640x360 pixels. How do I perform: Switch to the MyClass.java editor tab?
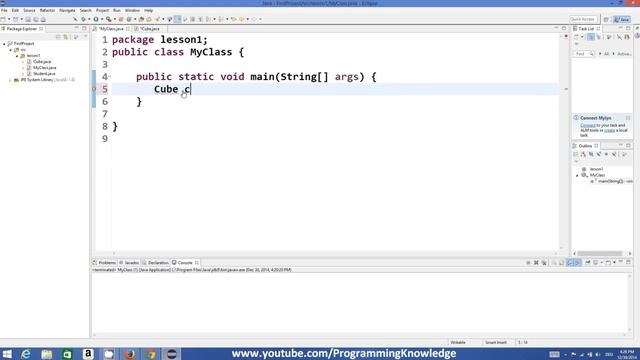pyautogui.click(x=111, y=29)
